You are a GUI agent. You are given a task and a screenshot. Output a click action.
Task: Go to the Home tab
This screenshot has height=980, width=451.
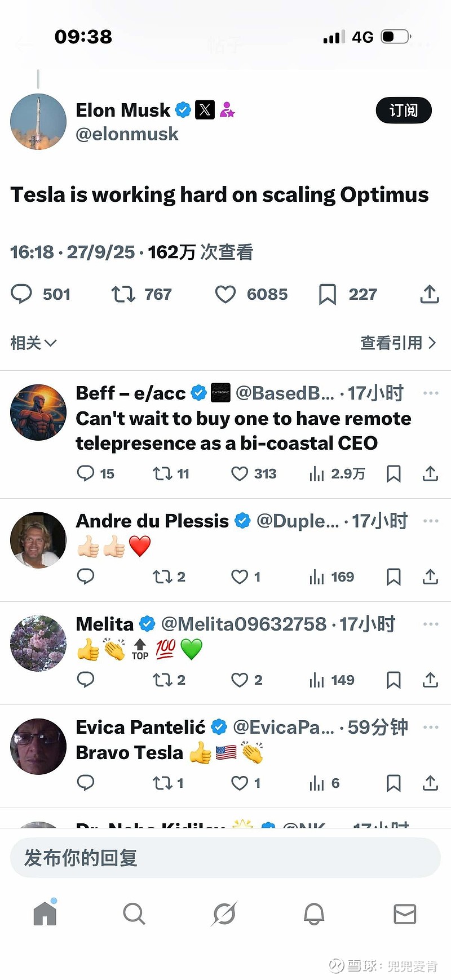click(45, 912)
